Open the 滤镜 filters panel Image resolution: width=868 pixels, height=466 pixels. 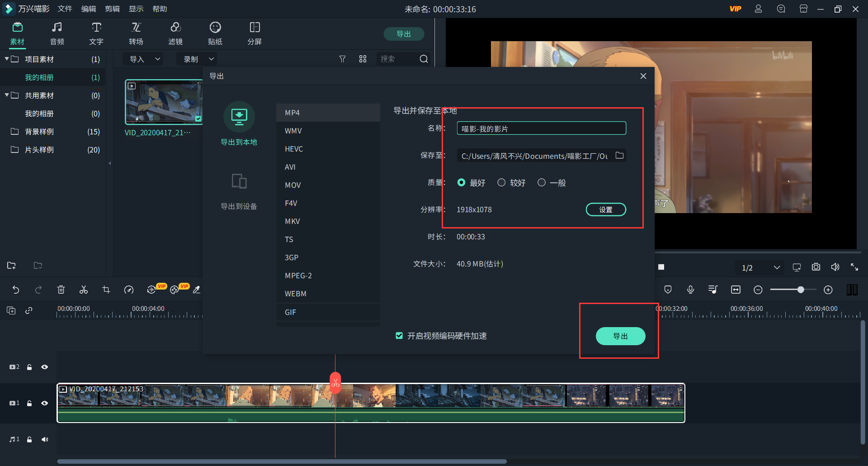tap(175, 33)
